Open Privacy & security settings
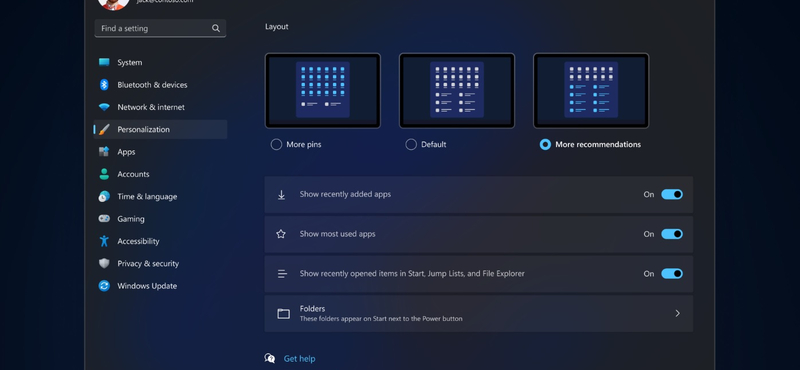Image resolution: width=800 pixels, height=370 pixels. click(x=148, y=263)
